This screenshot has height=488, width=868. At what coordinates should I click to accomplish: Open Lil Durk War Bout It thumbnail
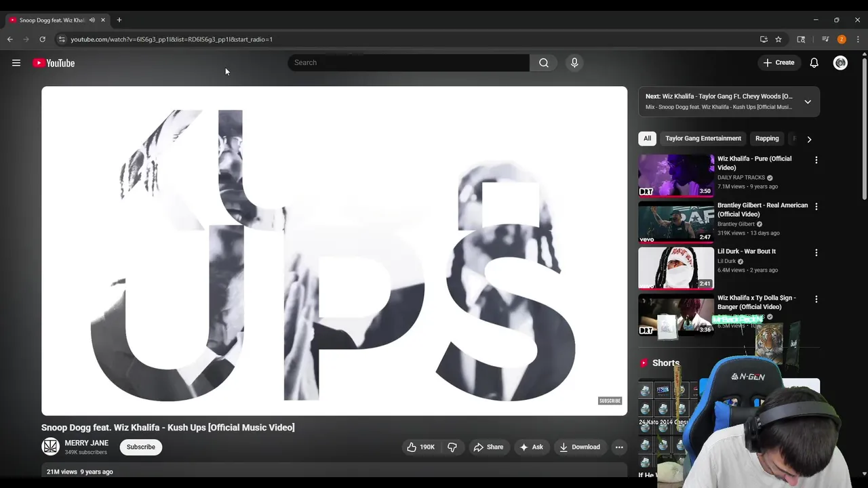676,268
